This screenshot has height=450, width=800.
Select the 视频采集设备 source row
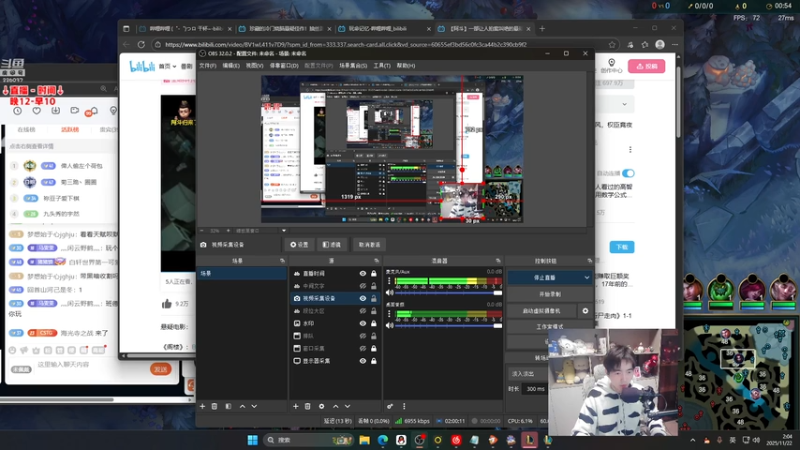click(335, 298)
